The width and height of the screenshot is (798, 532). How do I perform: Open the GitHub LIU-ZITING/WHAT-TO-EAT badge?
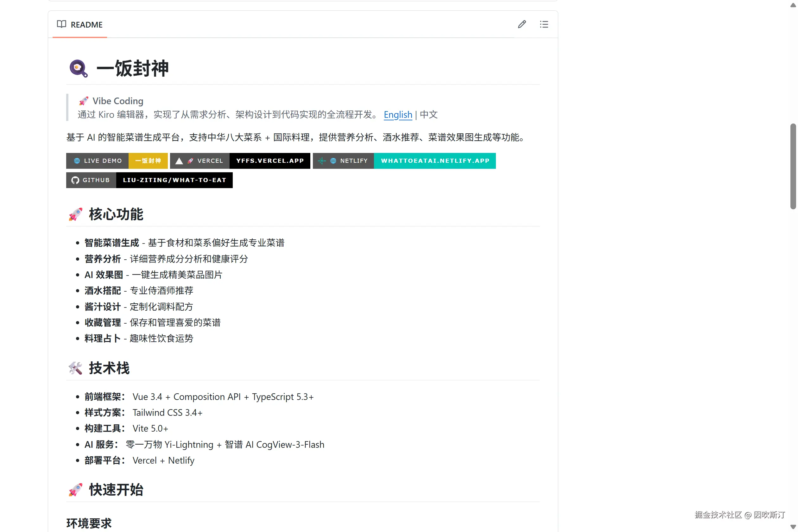click(x=149, y=180)
